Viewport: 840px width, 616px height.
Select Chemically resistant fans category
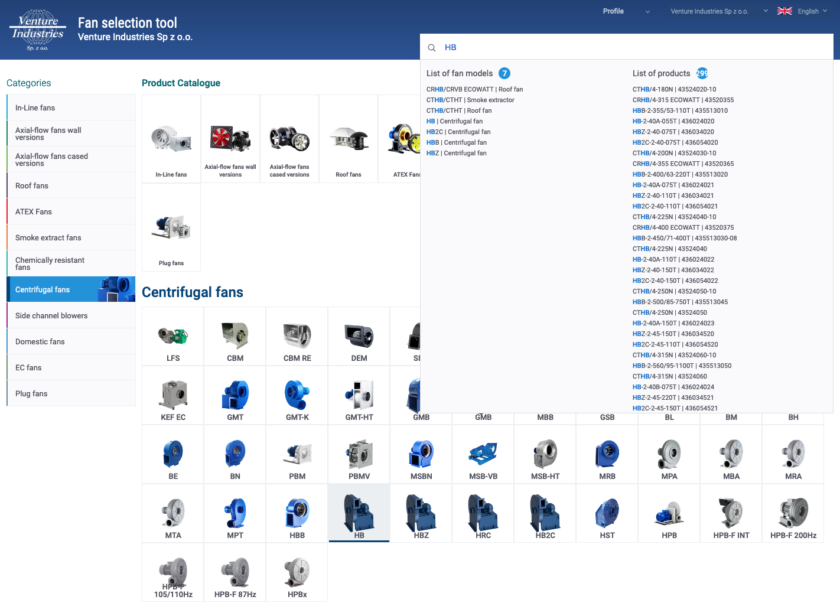click(71, 263)
